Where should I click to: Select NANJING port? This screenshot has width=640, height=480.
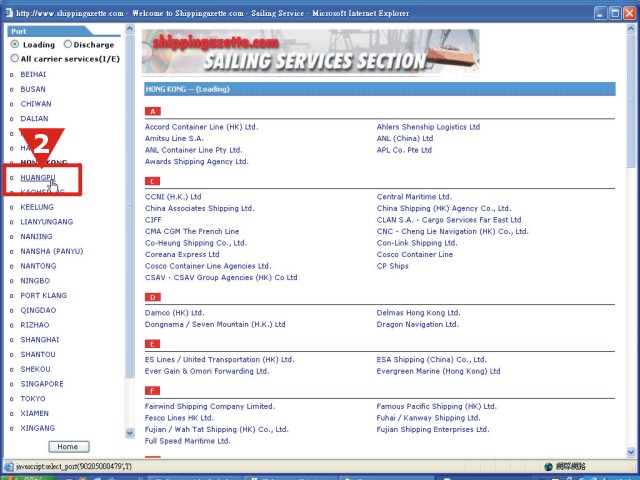pyautogui.click(x=36, y=236)
